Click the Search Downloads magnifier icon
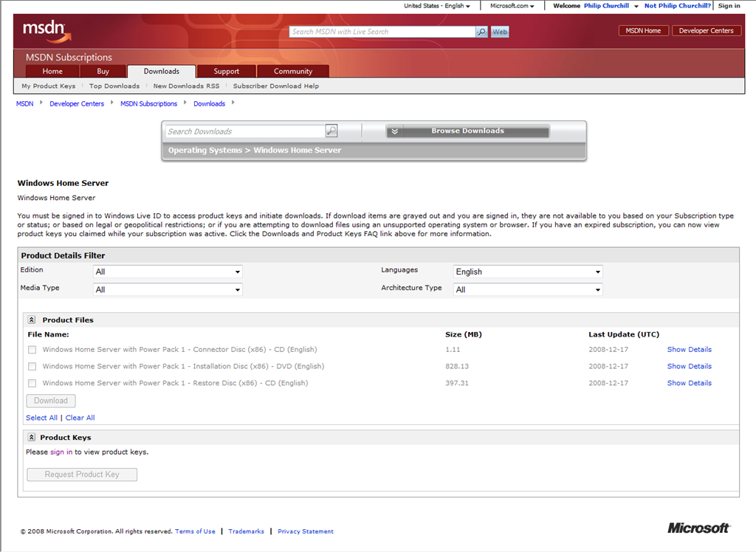This screenshot has height=552, width=756. (x=331, y=131)
